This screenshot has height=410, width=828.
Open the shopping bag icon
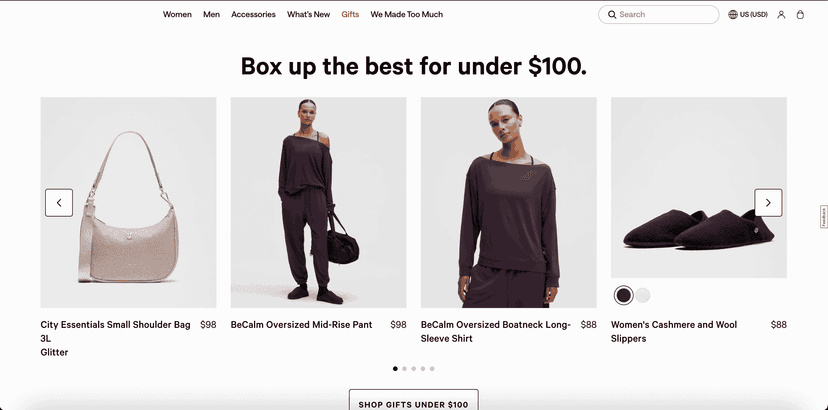[800, 15]
